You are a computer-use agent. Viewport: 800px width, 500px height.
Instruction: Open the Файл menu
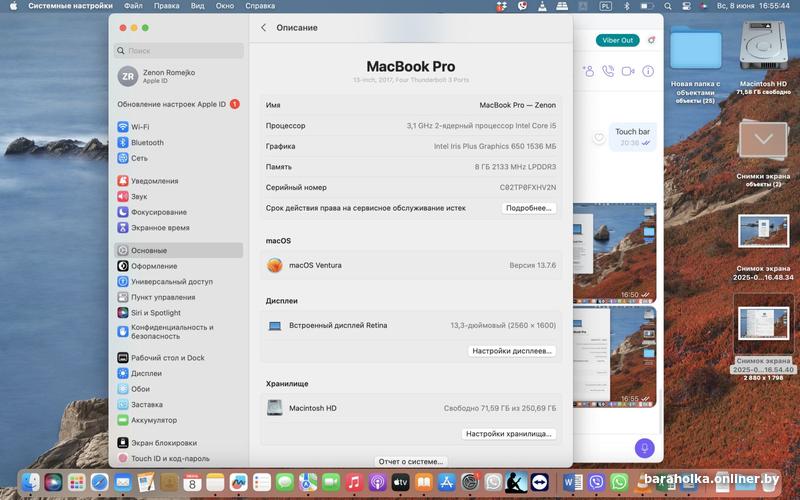pyautogui.click(x=133, y=6)
